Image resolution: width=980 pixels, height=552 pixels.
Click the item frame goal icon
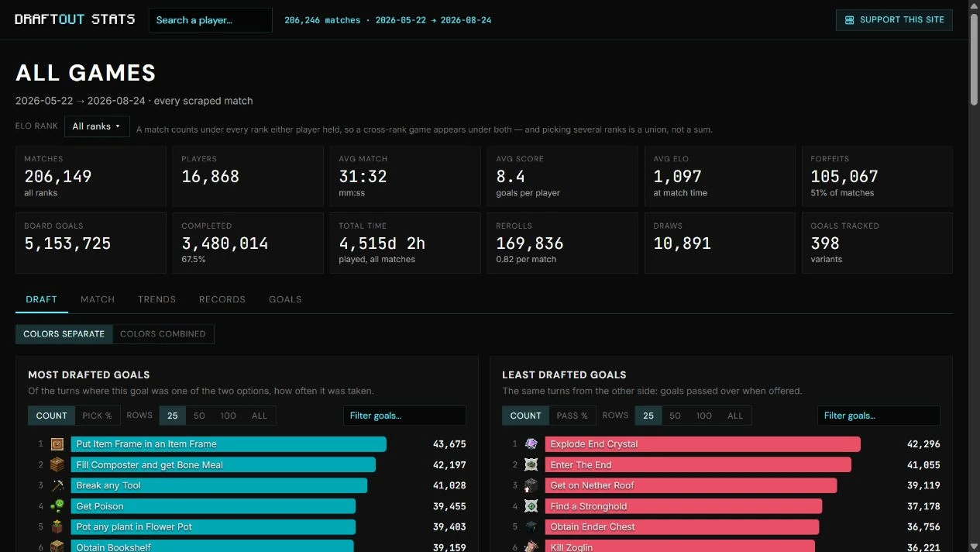(x=57, y=444)
